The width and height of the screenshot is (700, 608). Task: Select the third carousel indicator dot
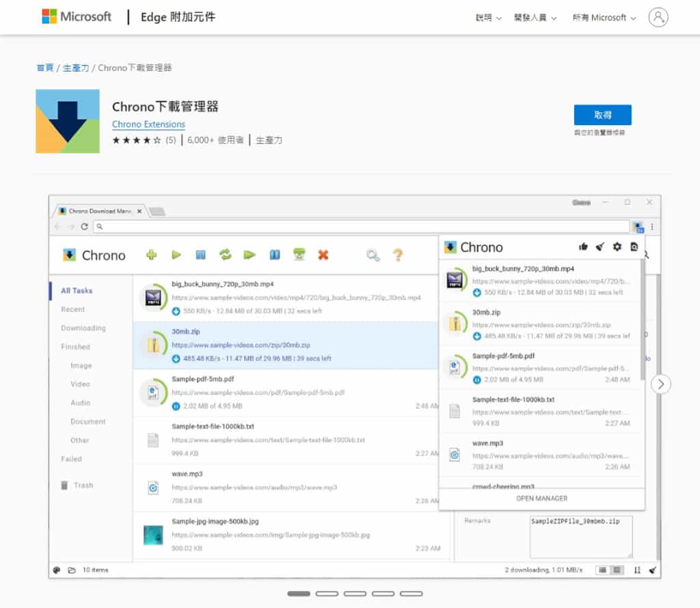pos(355,594)
